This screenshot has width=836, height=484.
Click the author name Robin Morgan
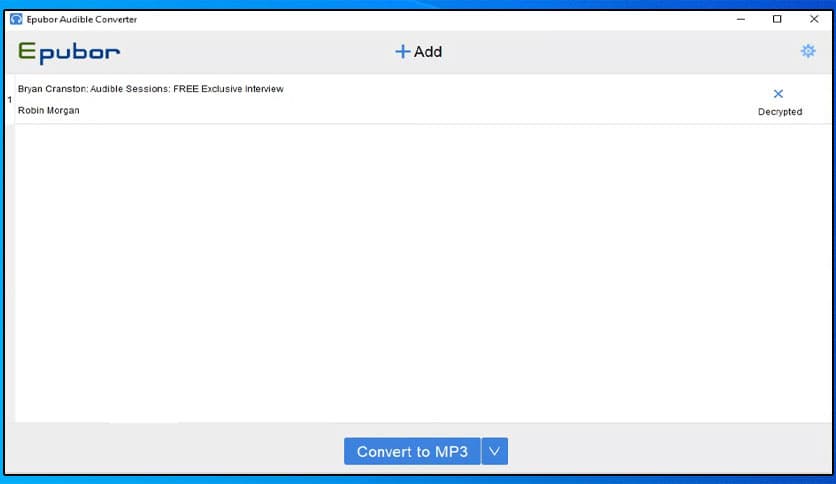click(x=49, y=110)
